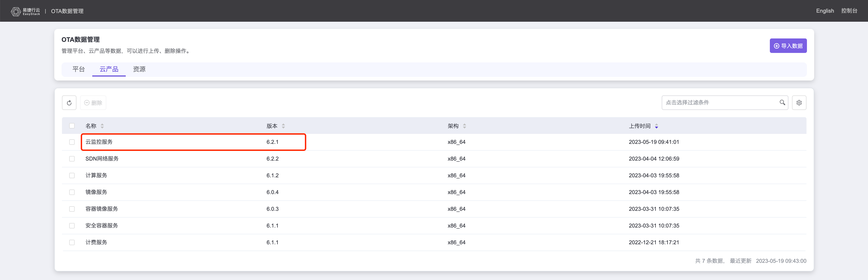Screen dimensions: 868x280
Task: Click the 删除 button
Action: pos(93,103)
